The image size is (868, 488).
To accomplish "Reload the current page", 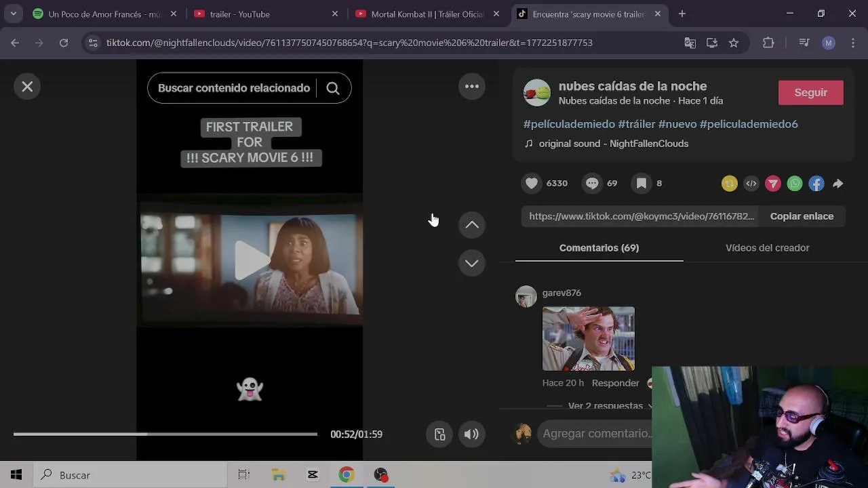I will [64, 43].
